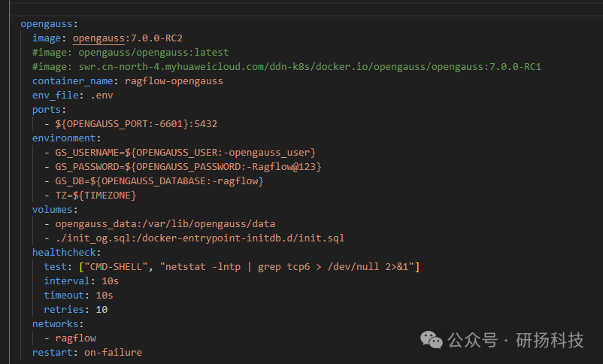Click the retries value 10
The width and height of the screenshot is (603, 364).
point(102,310)
